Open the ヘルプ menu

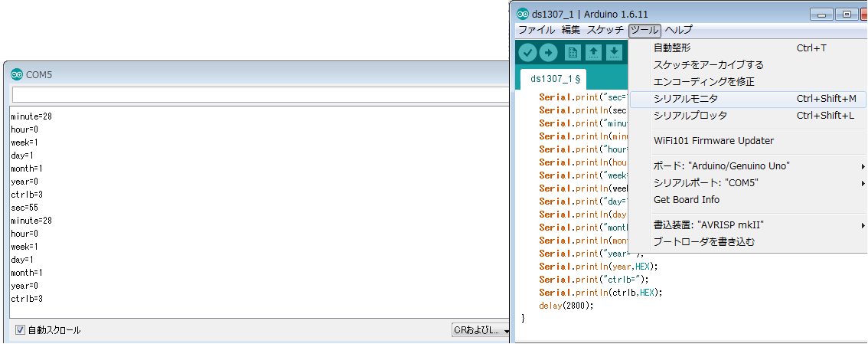point(678,30)
